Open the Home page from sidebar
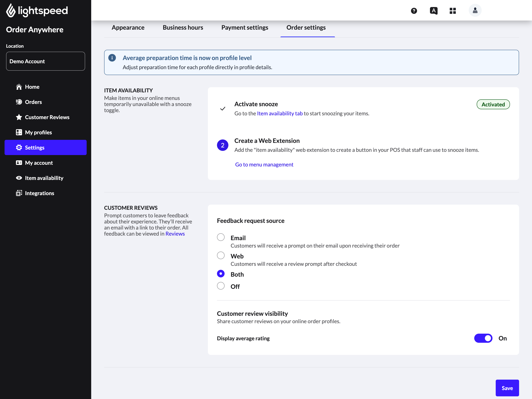Viewport: 532px width, 399px height. [x=32, y=87]
